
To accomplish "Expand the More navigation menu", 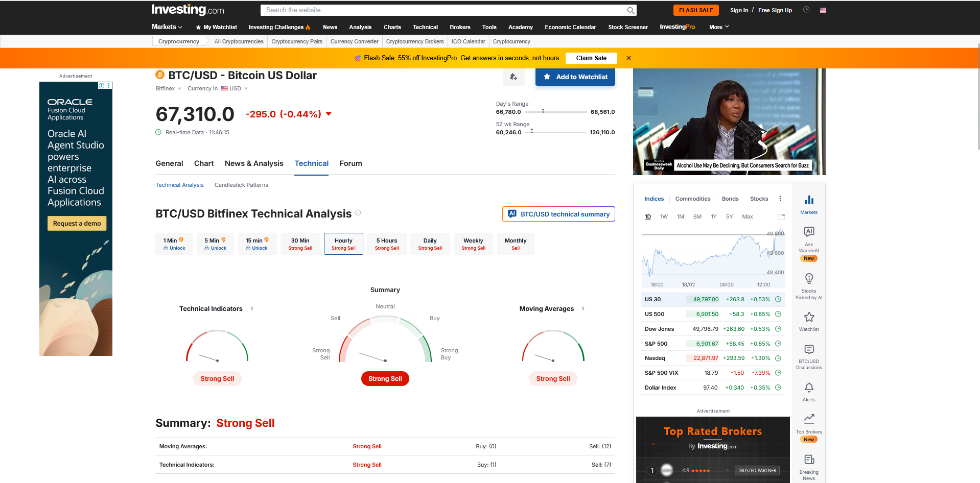I will tap(719, 27).
